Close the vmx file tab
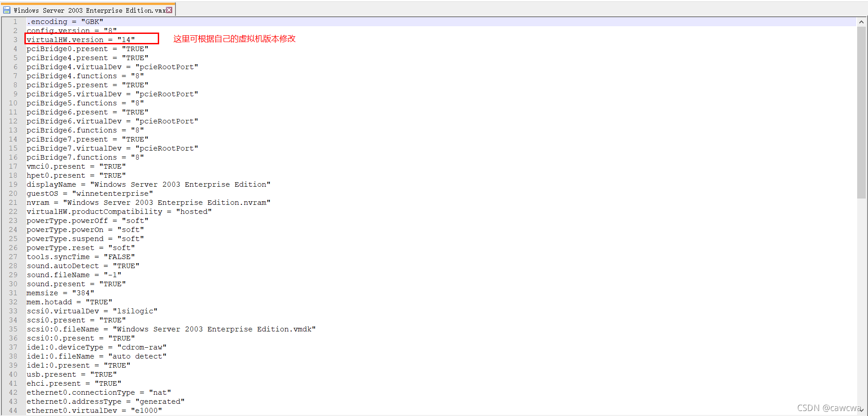Screen dimensions: 868x416 (170, 10)
